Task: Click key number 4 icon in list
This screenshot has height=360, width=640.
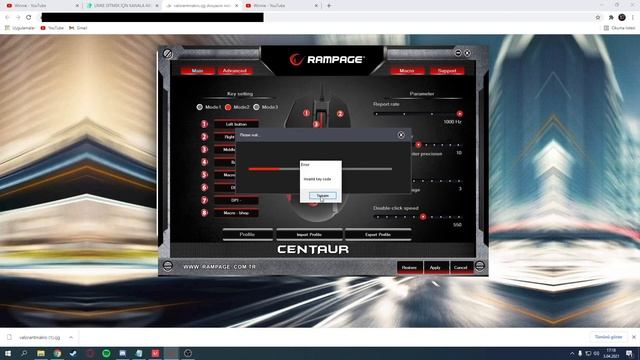Action: [x=204, y=162]
